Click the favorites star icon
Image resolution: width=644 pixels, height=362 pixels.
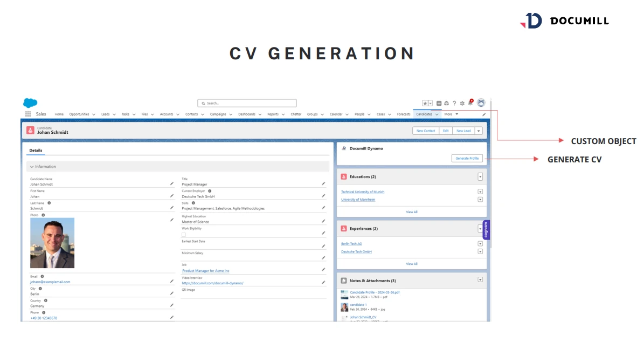point(425,103)
